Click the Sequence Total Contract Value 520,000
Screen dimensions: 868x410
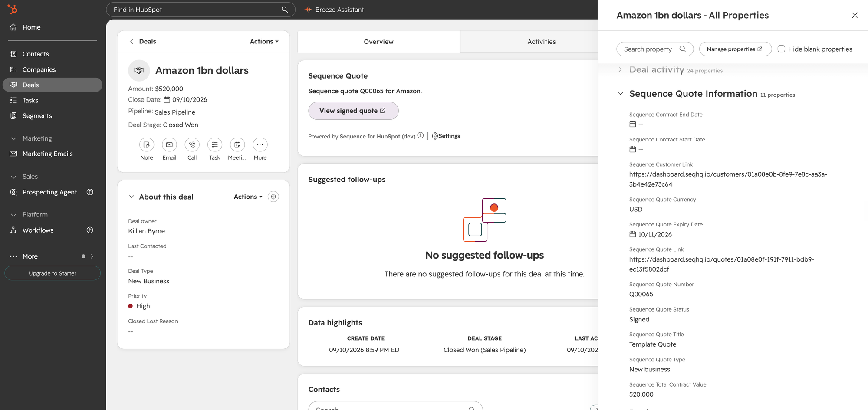pyautogui.click(x=641, y=394)
